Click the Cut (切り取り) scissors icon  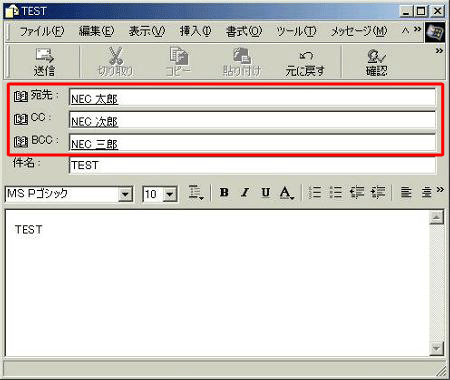point(115,56)
